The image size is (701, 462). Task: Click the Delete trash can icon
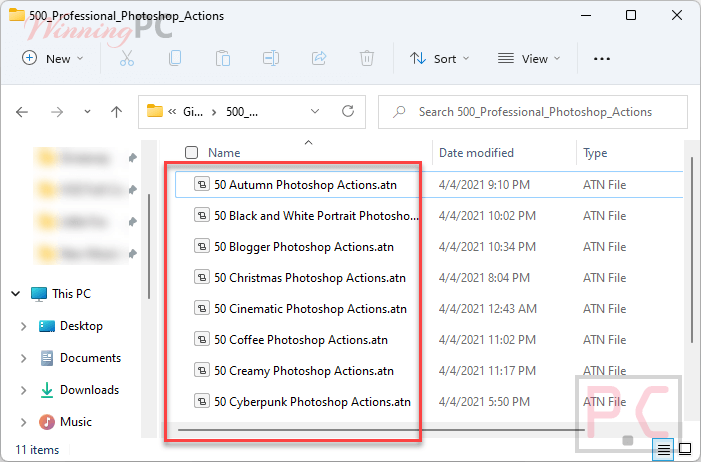[x=367, y=59]
